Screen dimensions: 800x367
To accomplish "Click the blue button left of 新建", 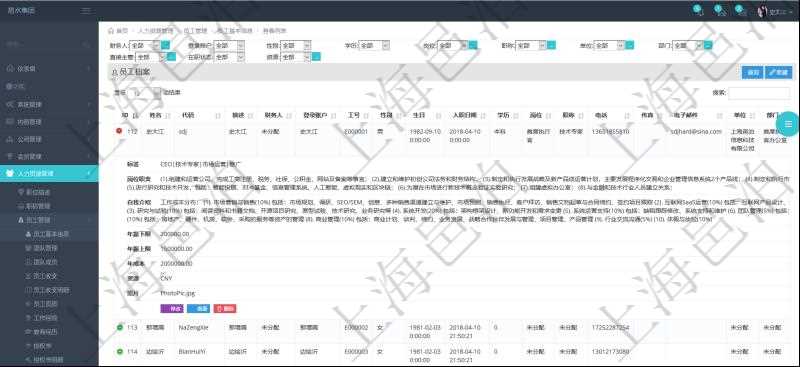I will click(x=753, y=73).
